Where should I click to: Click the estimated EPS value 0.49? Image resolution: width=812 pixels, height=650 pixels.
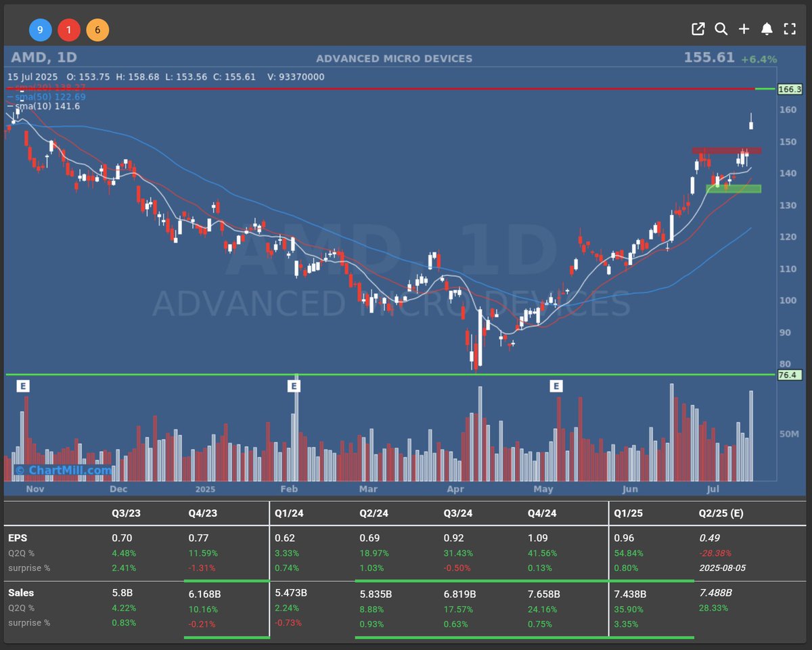[708, 540]
